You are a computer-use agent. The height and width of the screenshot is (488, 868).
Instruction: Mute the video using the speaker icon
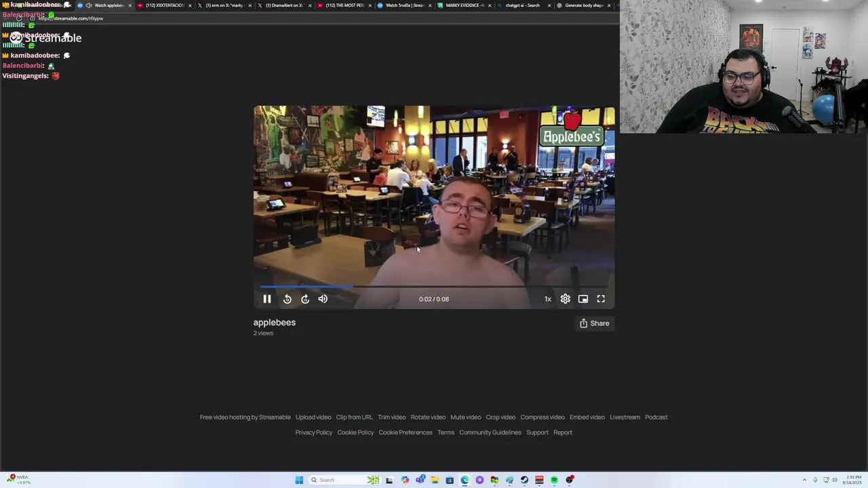(323, 299)
